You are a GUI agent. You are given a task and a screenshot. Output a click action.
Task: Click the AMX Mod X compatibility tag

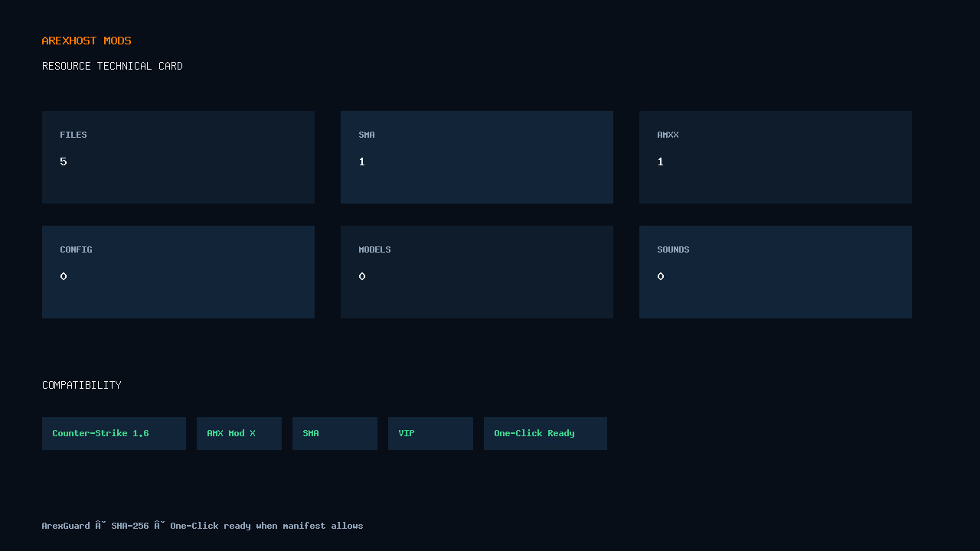click(239, 433)
